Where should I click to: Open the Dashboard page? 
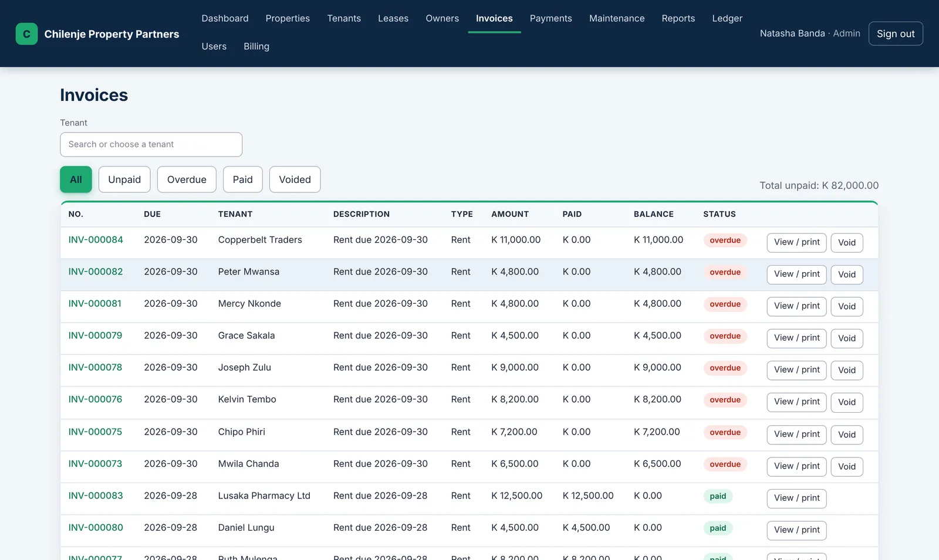tap(225, 18)
